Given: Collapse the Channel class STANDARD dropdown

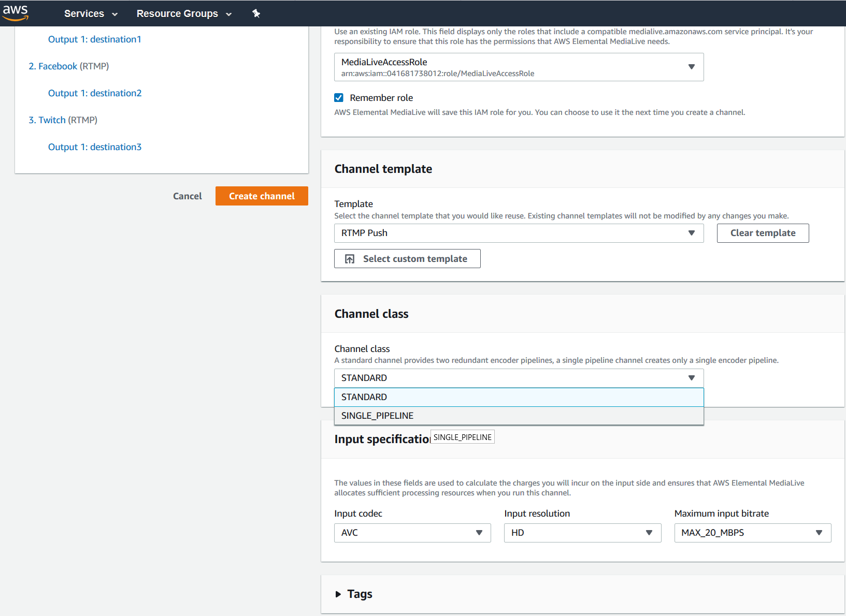Looking at the screenshot, I should point(519,378).
